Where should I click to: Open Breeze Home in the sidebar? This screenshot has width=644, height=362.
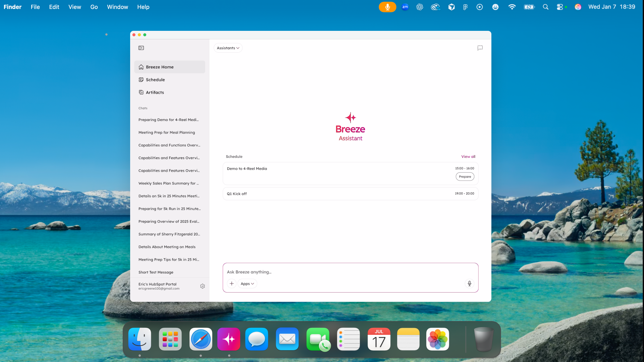(x=170, y=67)
